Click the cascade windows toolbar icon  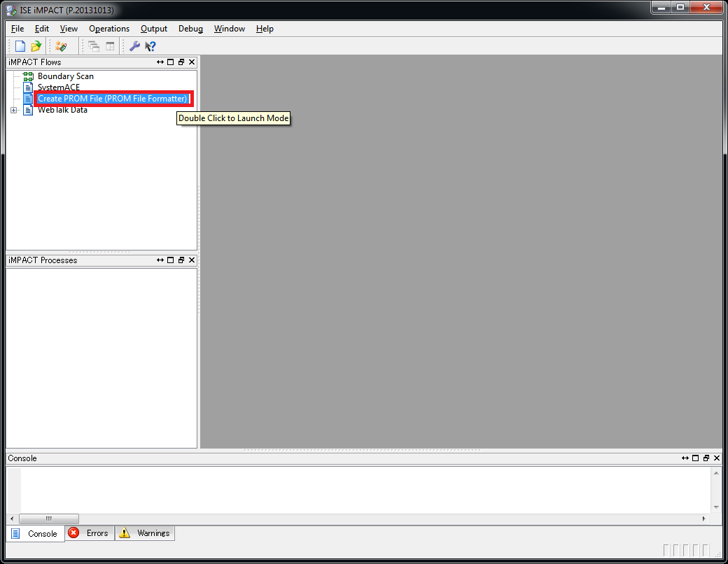point(94,46)
